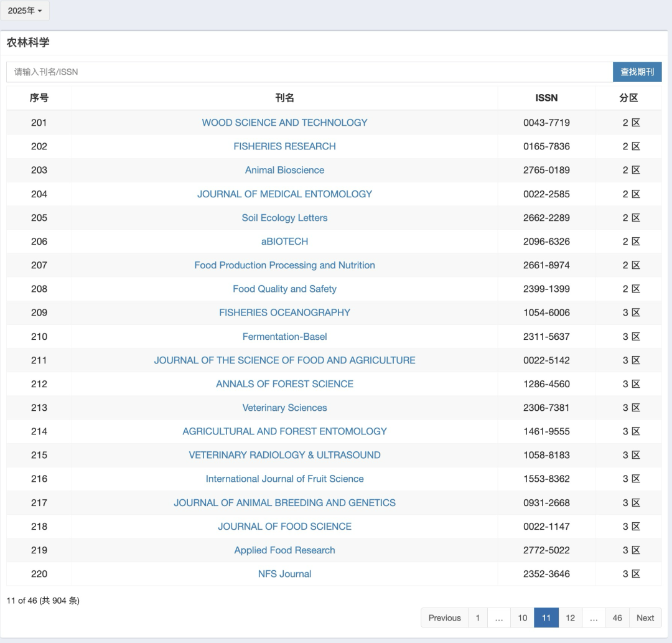Viewport: 672px width, 643px height.
Task: Click the 分区 column header
Action: coord(628,98)
